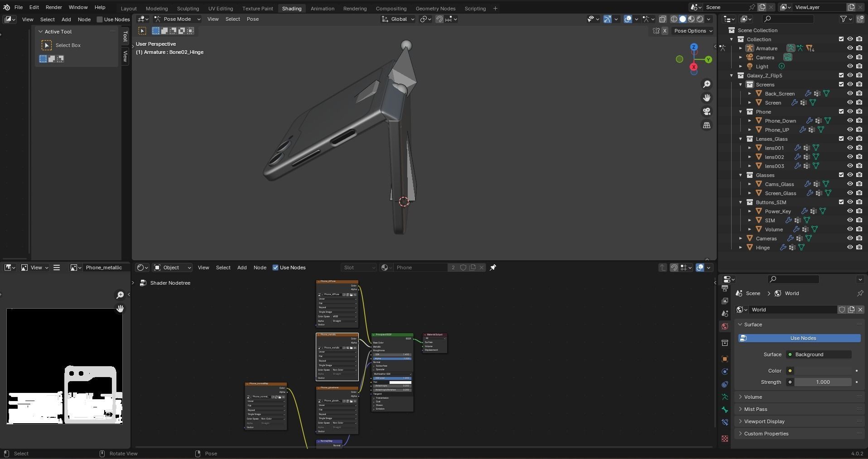The image size is (868, 459).
Task: Open the Bone Constraints properties tab
Action: pos(725,422)
